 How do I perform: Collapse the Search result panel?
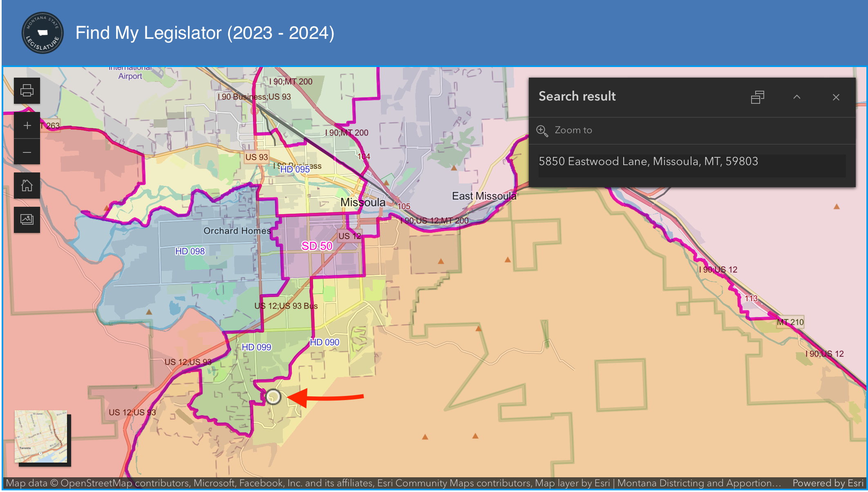797,97
